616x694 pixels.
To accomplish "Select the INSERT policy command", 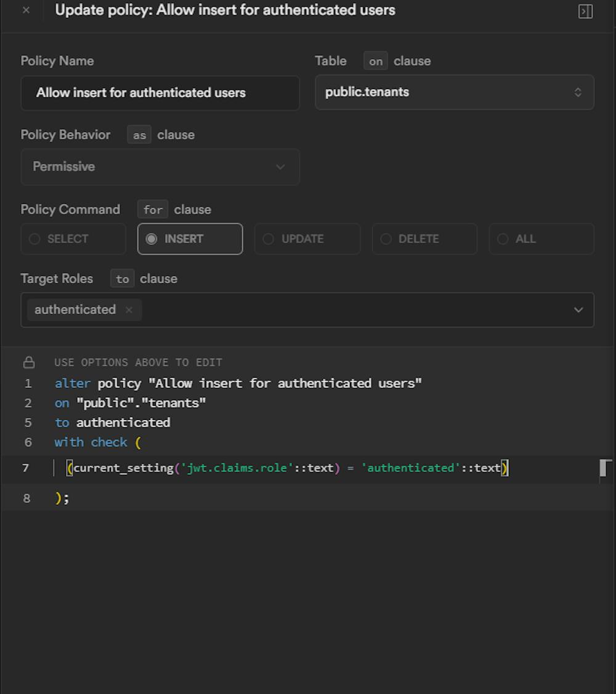I will click(x=190, y=239).
